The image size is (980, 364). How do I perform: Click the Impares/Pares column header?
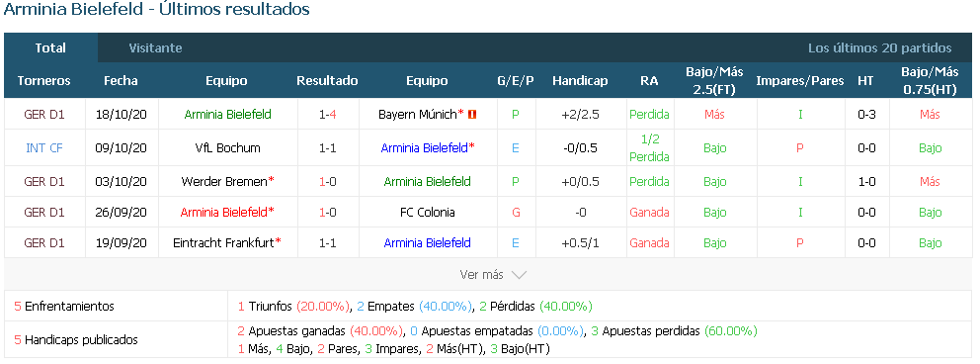point(800,81)
